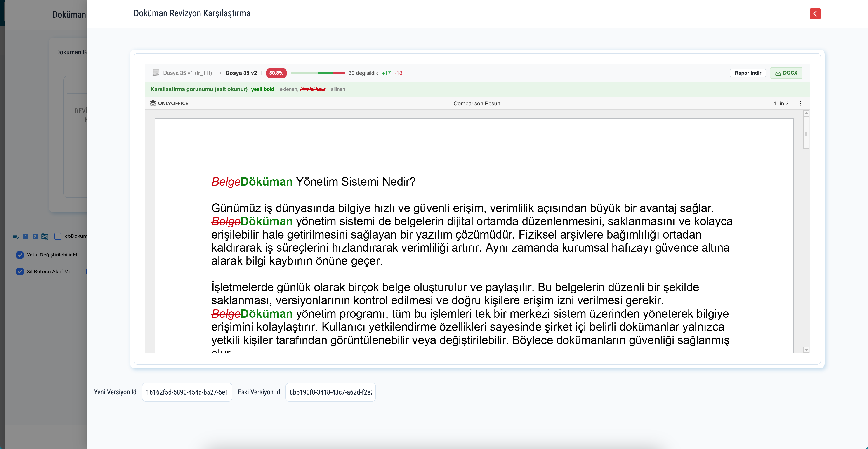Click the 50.8% similarity badge
The width and height of the screenshot is (868, 449).
pos(276,73)
